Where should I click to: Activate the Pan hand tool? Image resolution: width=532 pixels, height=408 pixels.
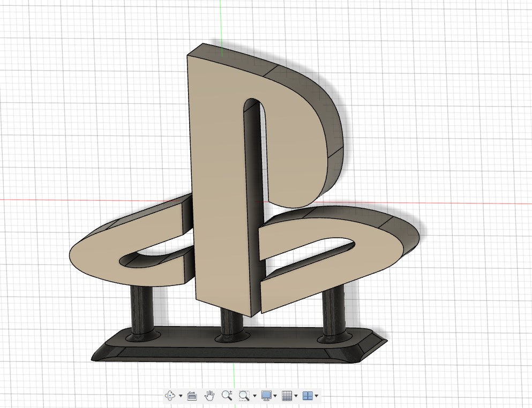(x=209, y=396)
